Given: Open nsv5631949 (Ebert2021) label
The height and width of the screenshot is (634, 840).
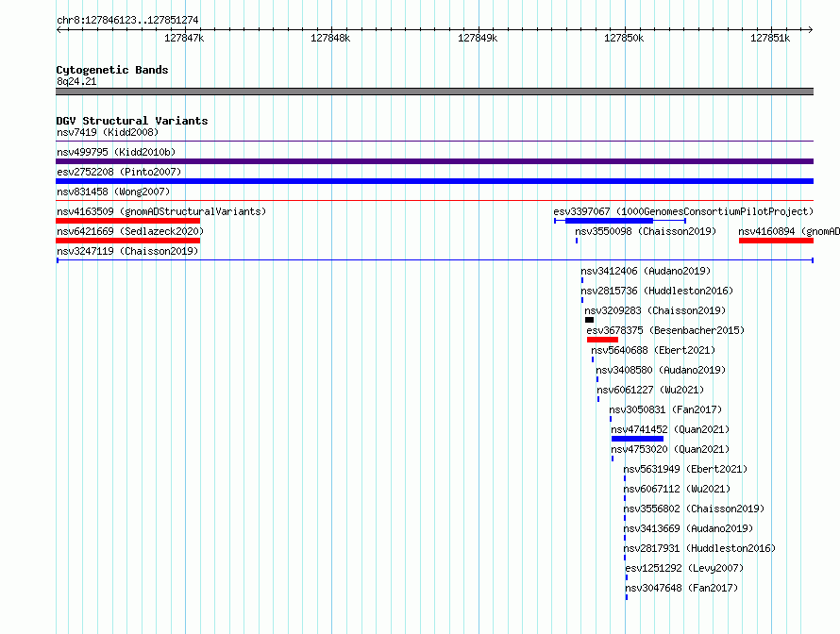Looking at the screenshot, I should (x=685, y=469).
